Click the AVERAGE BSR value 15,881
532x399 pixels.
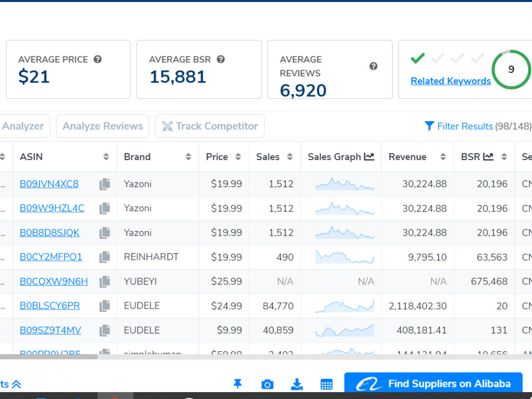(178, 77)
